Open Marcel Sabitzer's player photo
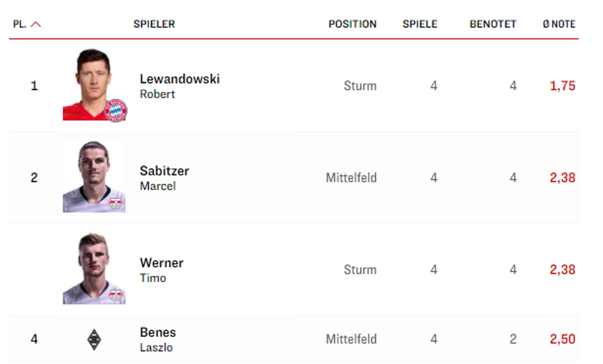Image resolution: width=603 pixels, height=364 pixels. pos(94,177)
